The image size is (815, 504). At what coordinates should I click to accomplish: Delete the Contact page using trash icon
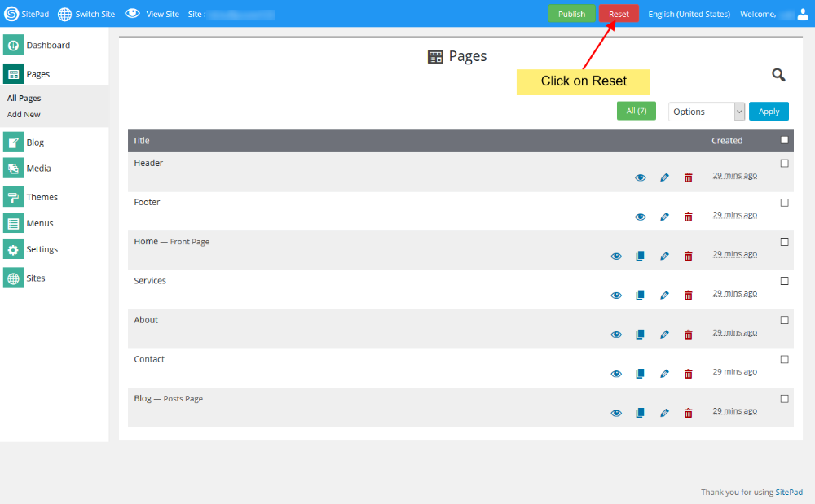pos(688,374)
